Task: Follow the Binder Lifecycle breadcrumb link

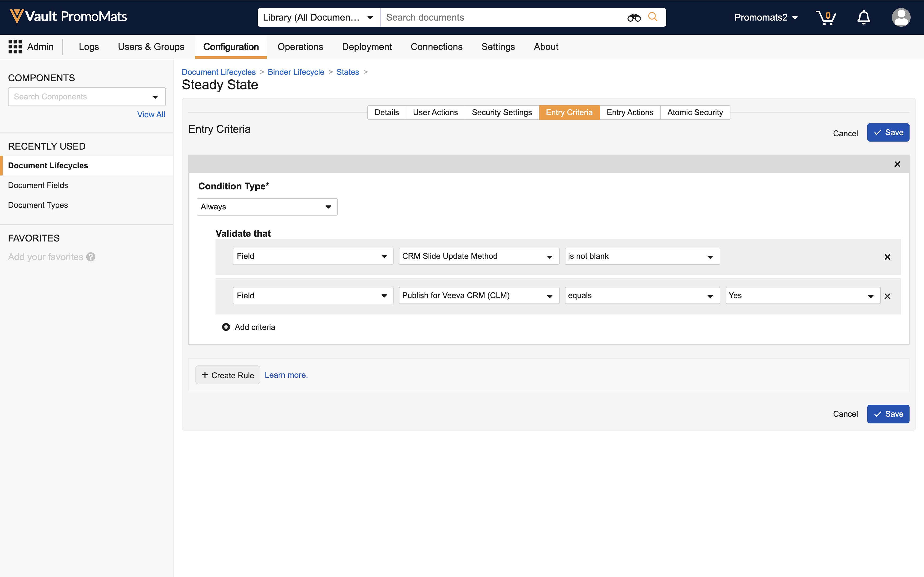Action: pyautogui.click(x=296, y=72)
